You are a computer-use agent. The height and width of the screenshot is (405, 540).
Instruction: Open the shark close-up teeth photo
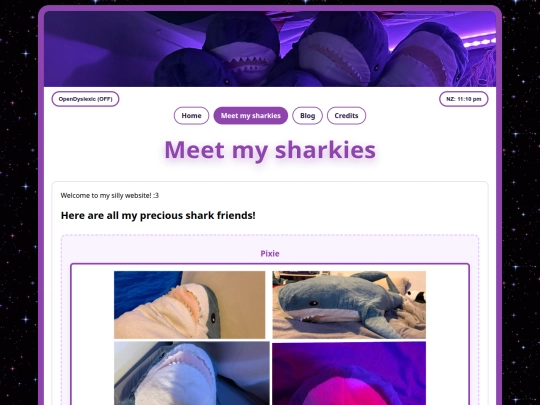(x=192, y=373)
